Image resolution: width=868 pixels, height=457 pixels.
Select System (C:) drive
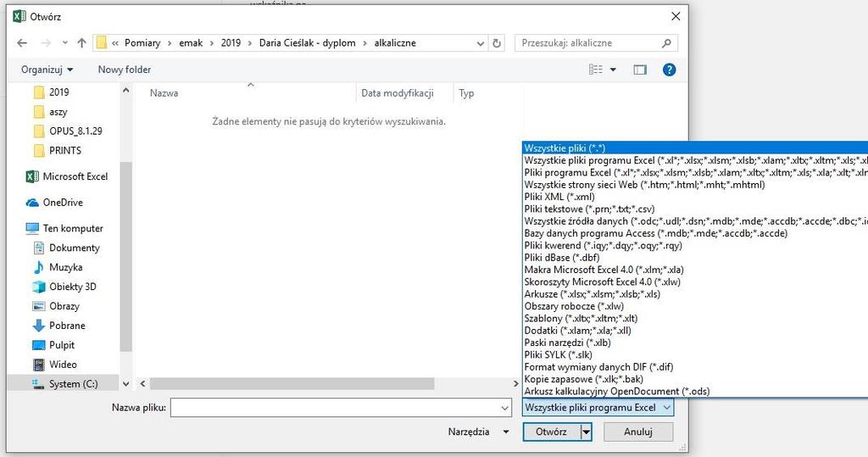[65, 383]
